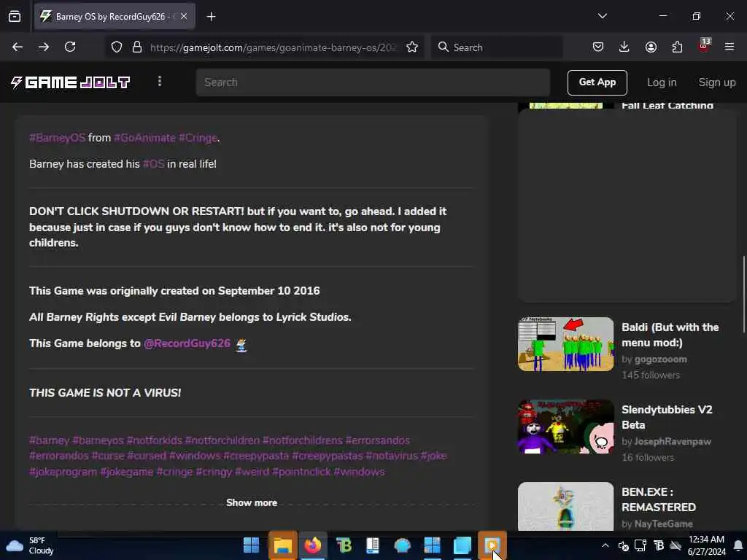
Task: Close the Barney OS tab
Action: pos(184,16)
